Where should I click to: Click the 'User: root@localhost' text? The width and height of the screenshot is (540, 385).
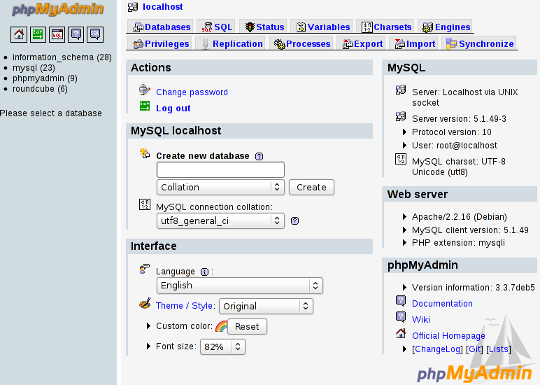pos(455,145)
